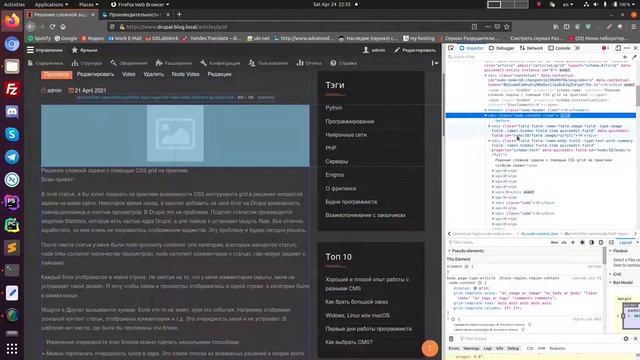The width and height of the screenshot is (640, 360).
Task: Click the grid display badge in rule
Action: pyautogui.click(x=476, y=288)
